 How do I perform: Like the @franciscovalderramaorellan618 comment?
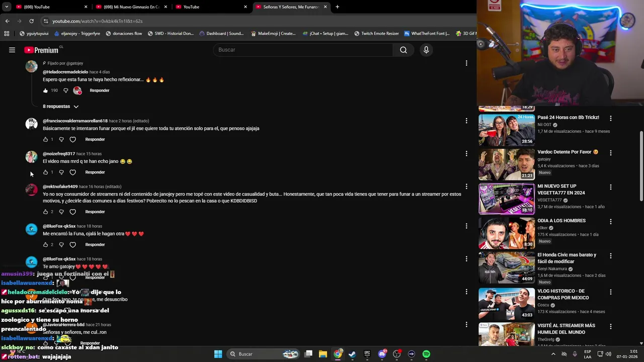(x=45, y=139)
